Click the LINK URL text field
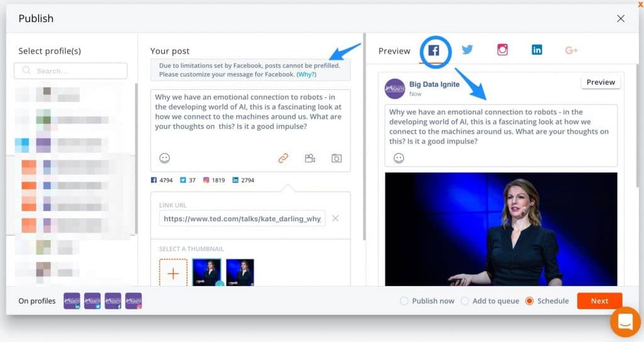The width and height of the screenshot is (644, 342). coord(242,219)
